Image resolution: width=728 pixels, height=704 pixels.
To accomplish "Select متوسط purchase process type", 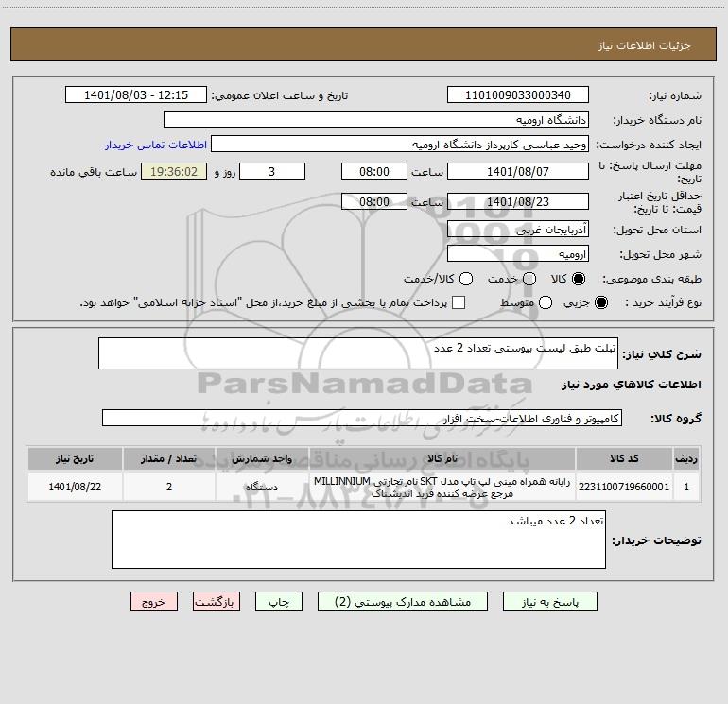I will tap(546, 302).
